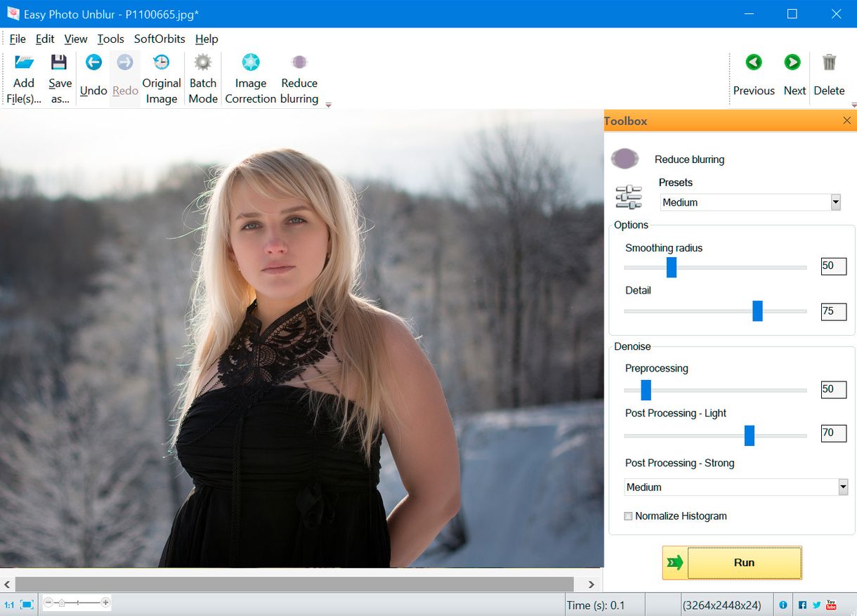Enable the Normalize Histogram checkbox
Screen dimensions: 857x616
(x=629, y=516)
